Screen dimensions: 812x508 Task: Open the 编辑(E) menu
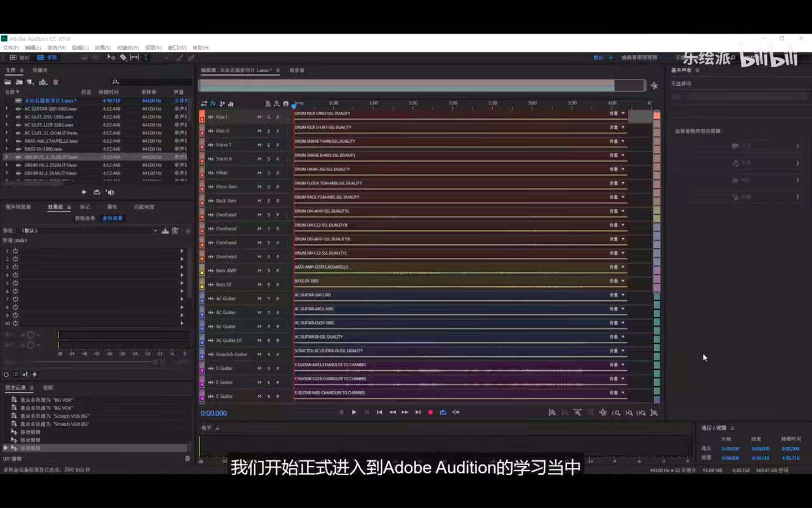tap(33, 48)
